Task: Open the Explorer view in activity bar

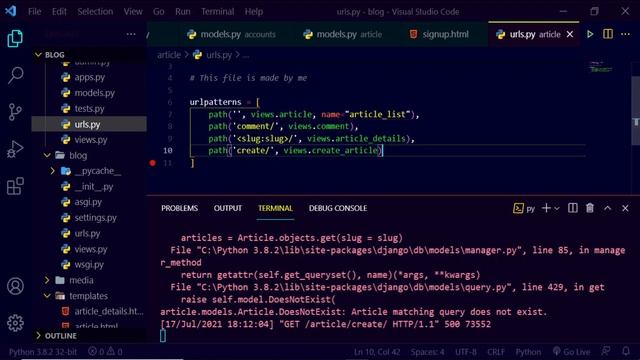Action: click(15, 38)
